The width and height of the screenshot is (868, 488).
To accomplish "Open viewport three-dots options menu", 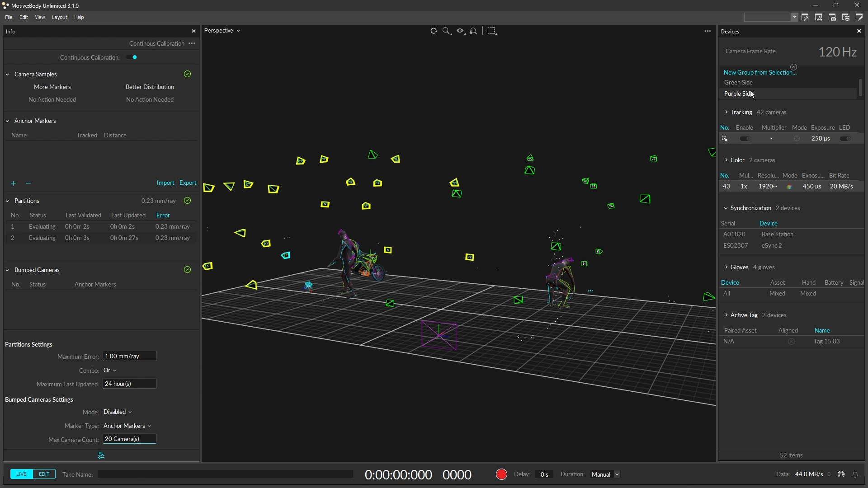I will 708,31.
